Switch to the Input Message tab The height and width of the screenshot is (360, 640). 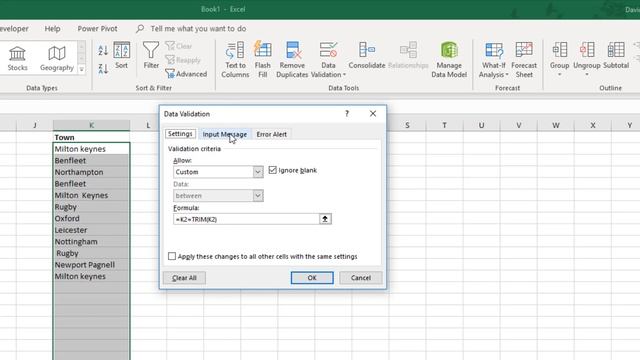tap(224, 134)
